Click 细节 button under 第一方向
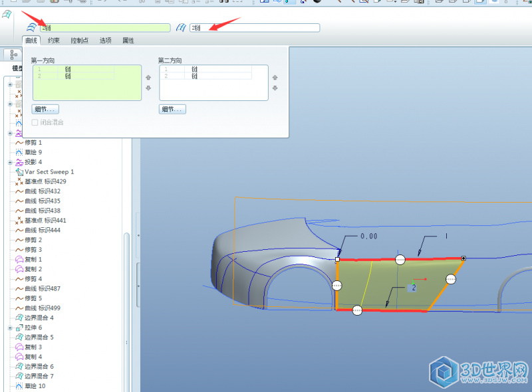This screenshot has height=392, width=532. point(45,109)
